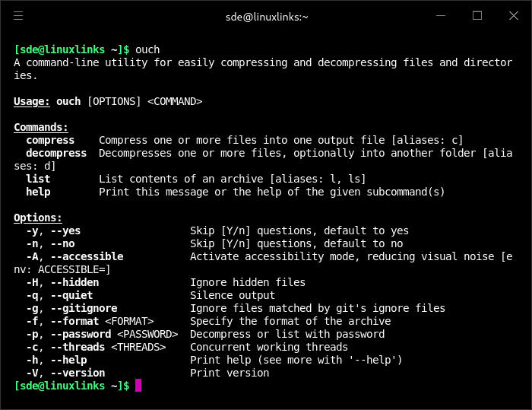Click the bold 'list' command name

click(38, 179)
